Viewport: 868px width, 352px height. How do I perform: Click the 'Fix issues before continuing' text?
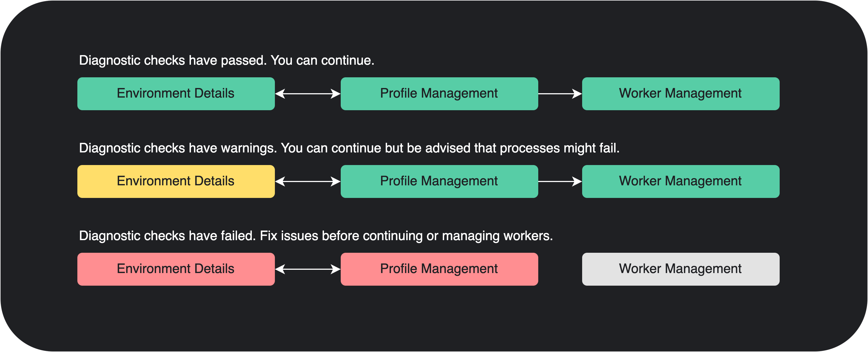coord(341,236)
